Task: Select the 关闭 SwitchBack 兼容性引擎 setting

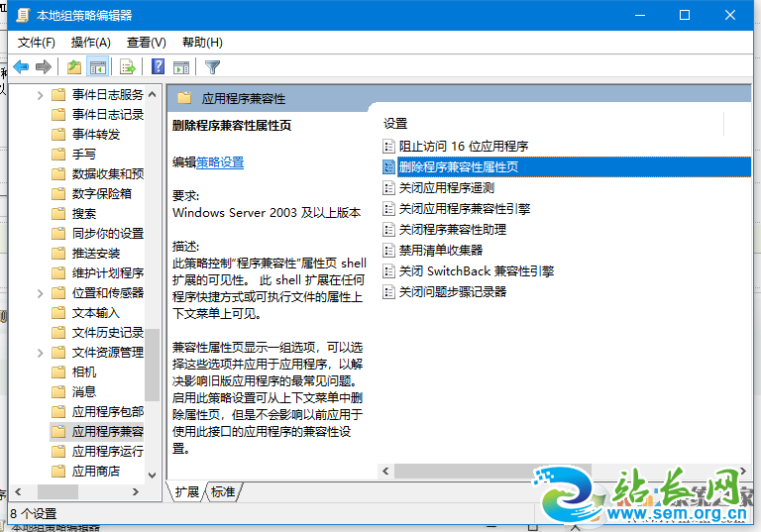Action: point(476,271)
